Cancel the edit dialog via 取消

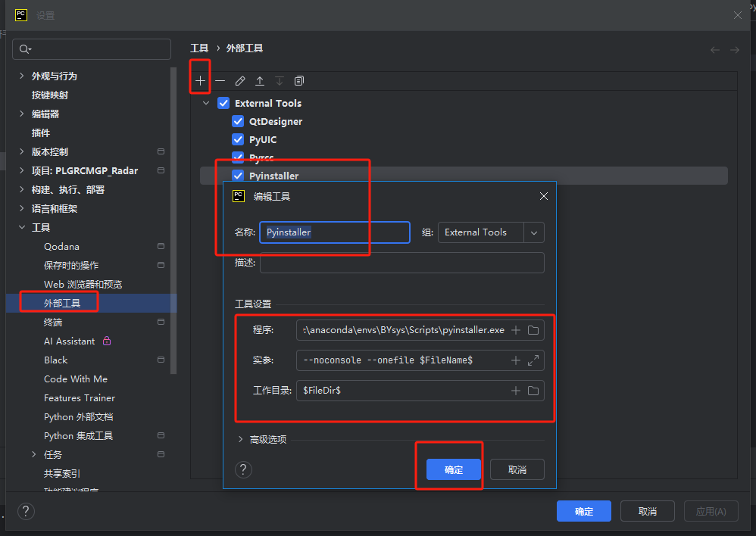(x=517, y=469)
